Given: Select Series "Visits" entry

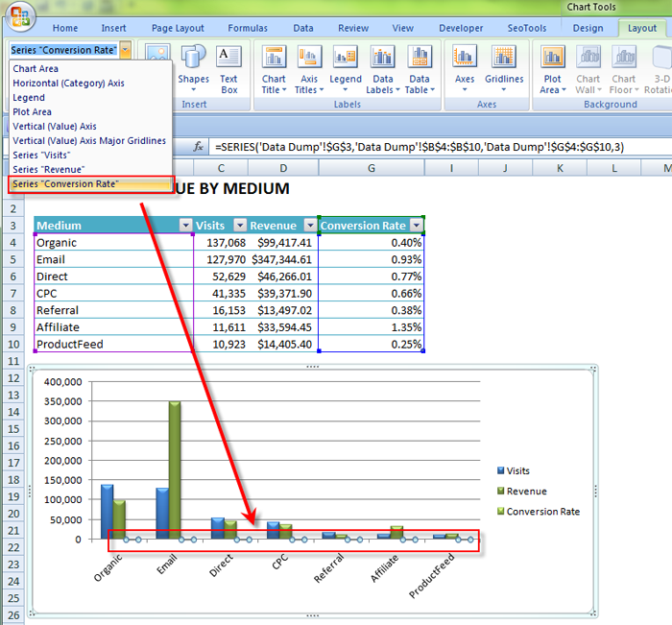Looking at the screenshot, I should point(91,156).
